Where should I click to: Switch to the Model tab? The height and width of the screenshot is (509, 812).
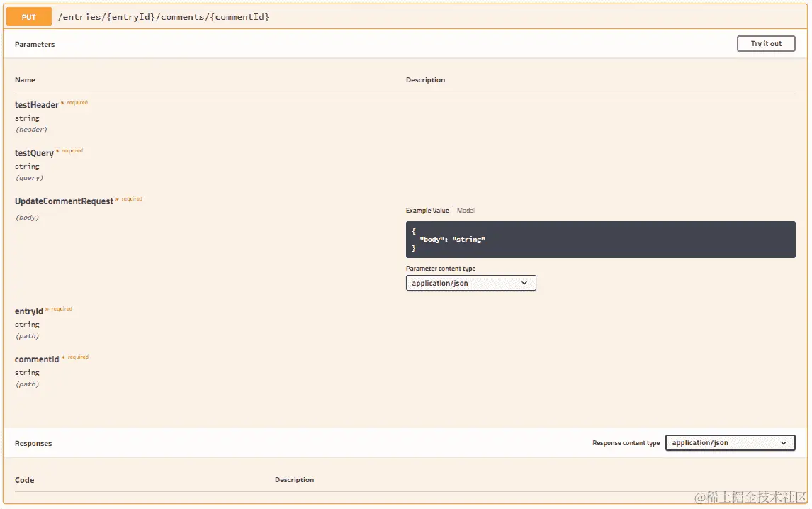coord(466,211)
